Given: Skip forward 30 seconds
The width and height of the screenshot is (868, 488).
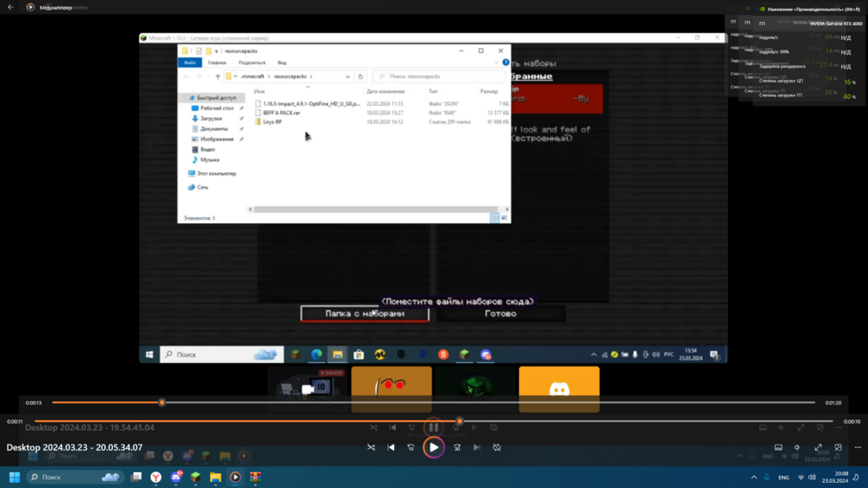Looking at the screenshot, I should pyautogui.click(x=457, y=447).
